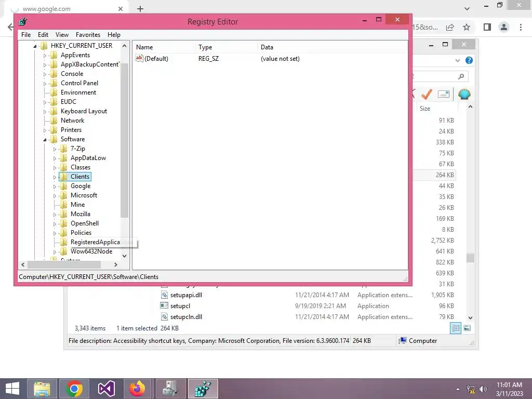Open the Help menu in Registry Editor
The width and height of the screenshot is (532, 399).
(114, 35)
